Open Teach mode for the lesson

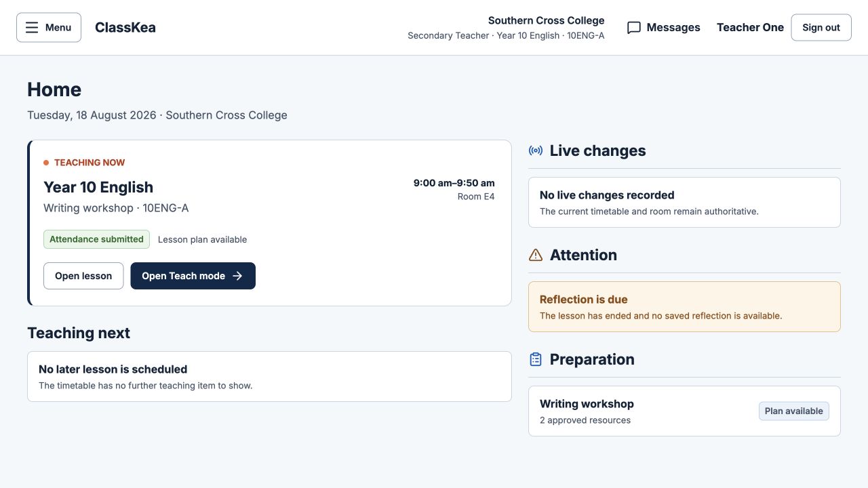coord(193,276)
